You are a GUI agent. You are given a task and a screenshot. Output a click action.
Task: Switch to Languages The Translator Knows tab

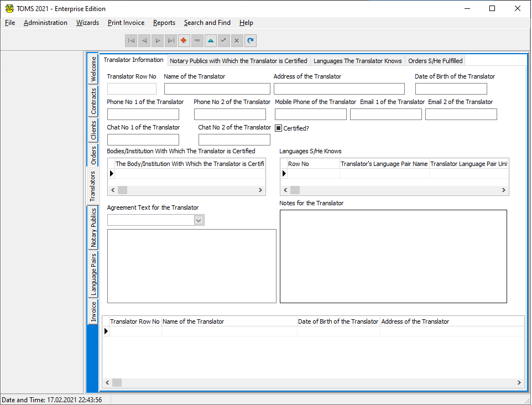click(x=357, y=61)
